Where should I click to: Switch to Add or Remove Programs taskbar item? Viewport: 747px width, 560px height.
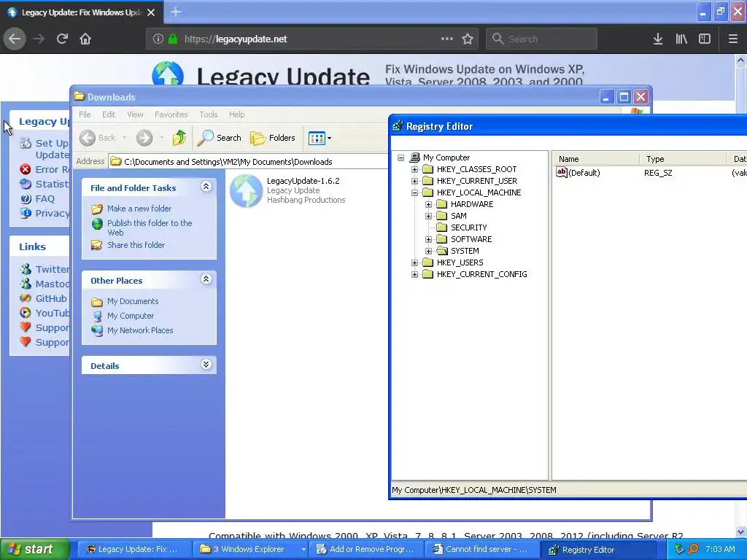(x=365, y=550)
